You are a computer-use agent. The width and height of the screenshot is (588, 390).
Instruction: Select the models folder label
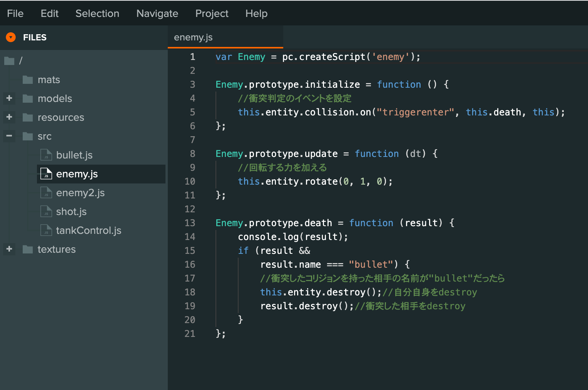(55, 98)
